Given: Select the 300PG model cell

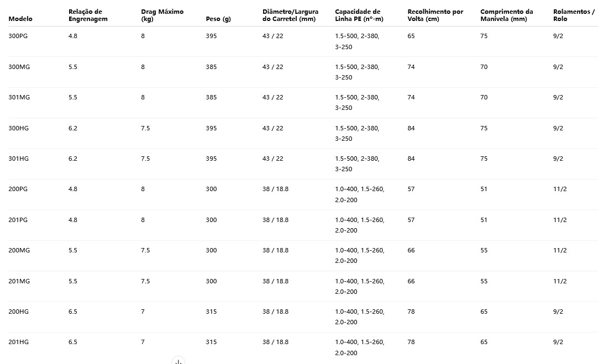Looking at the screenshot, I should point(18,36).
